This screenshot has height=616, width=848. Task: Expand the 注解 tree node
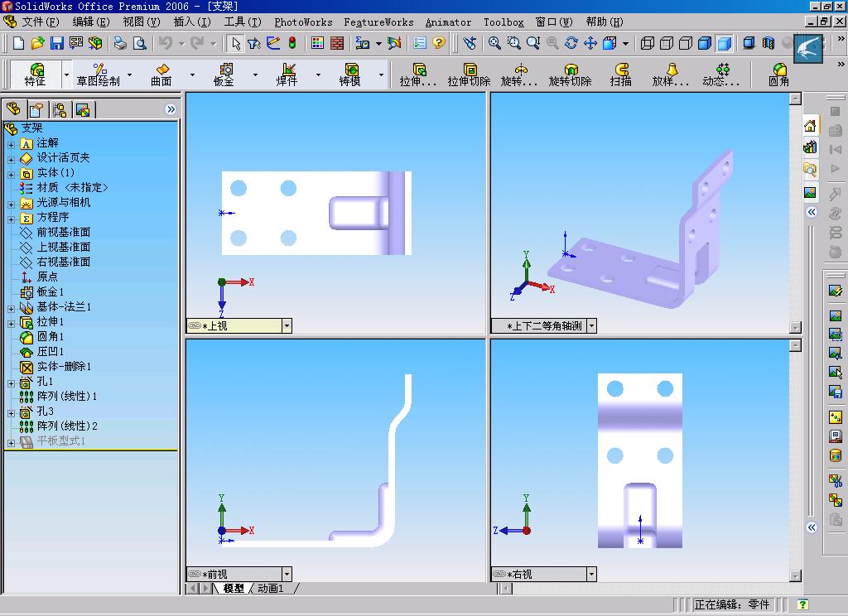(11, 145)
